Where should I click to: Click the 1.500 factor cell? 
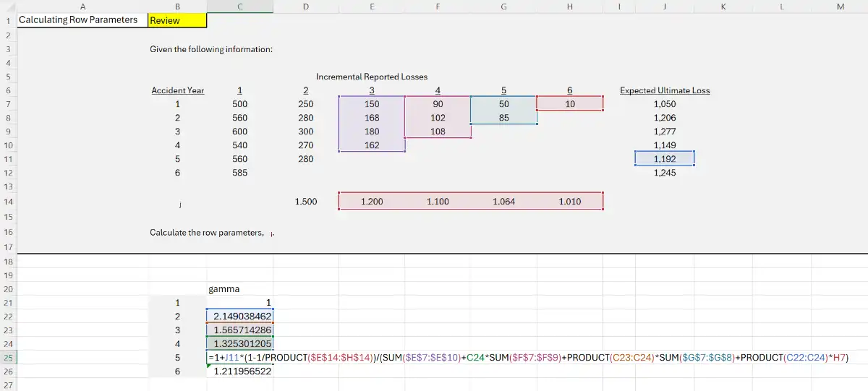tap(306, 202)
